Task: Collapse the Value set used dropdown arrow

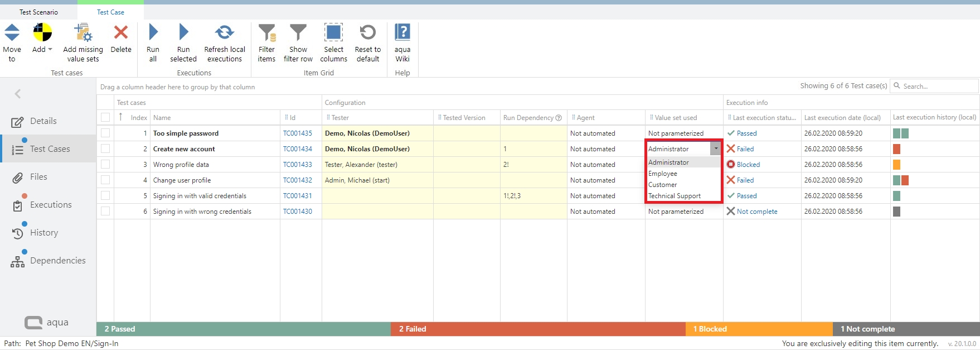Action: coord(715,149)
